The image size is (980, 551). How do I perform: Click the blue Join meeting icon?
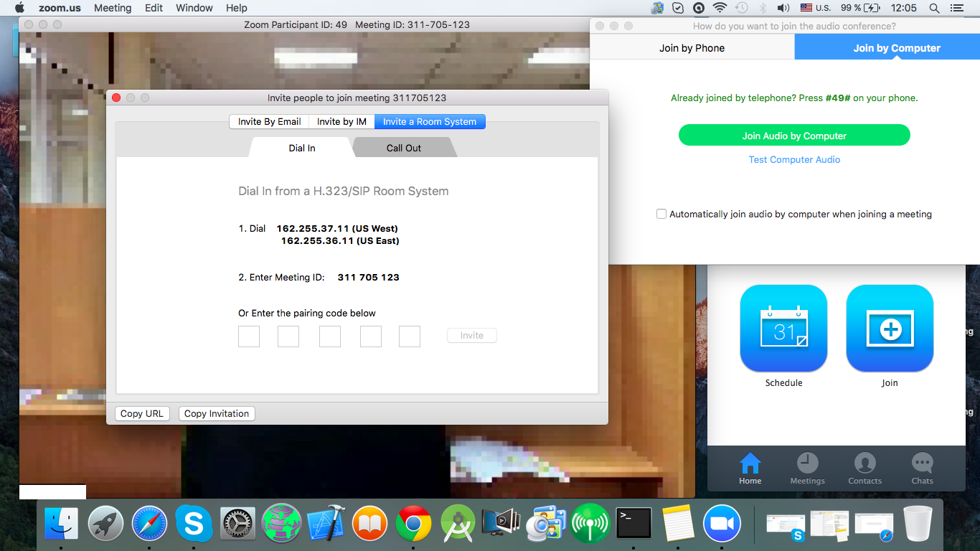(890, 329)
